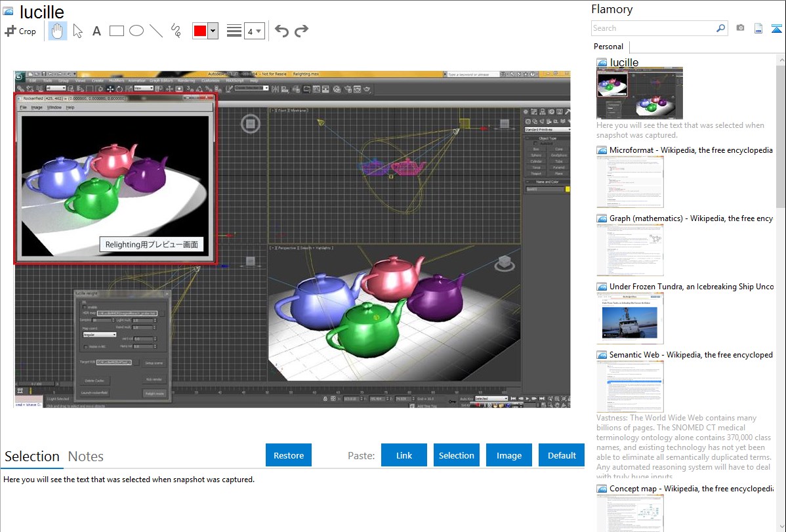The height and width of the screenshot is (532, 786).
Task: Select the straight line tool
Action: point(156,31)
